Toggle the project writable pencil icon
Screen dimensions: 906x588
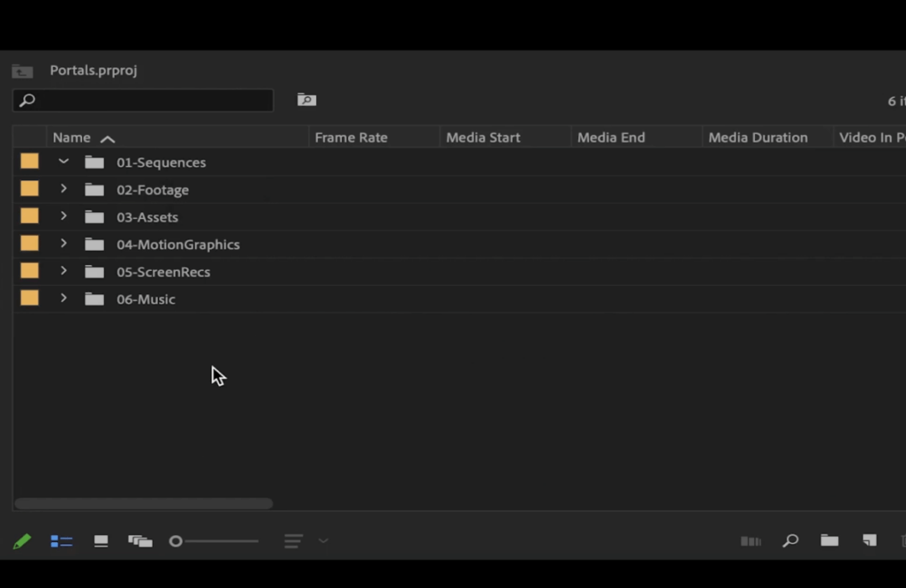coord(23,541)
